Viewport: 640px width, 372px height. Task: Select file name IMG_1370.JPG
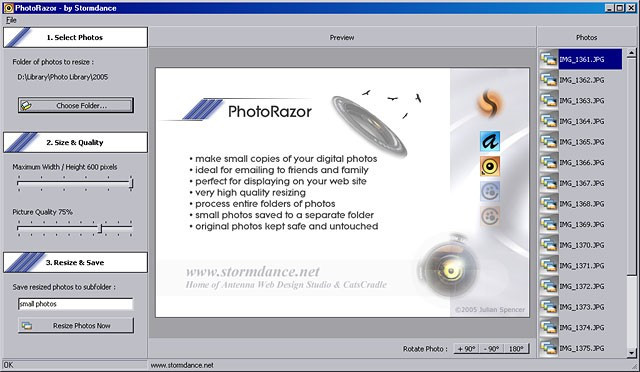(582, 245)
